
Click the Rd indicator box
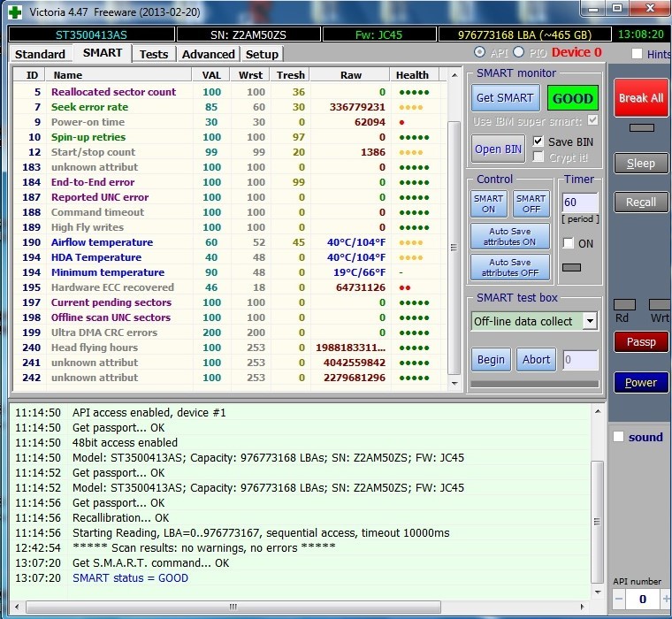[624, 305]
